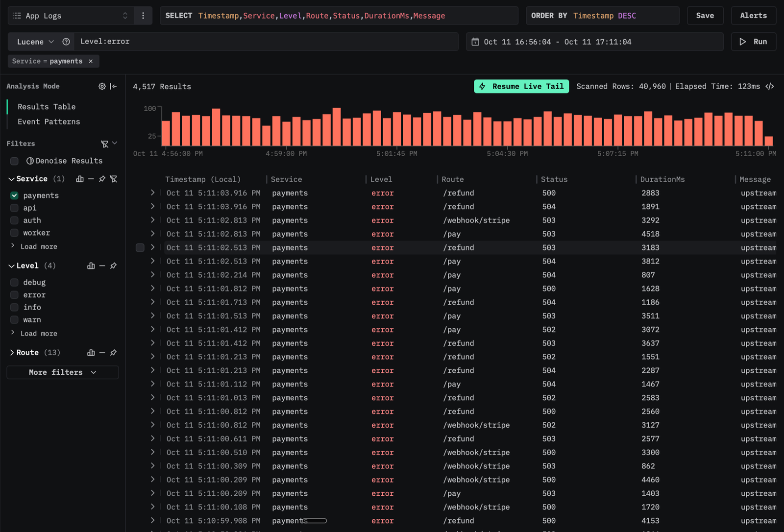Click the minus icon in Route header
Viewport: 784px width, 532px height.
[x=102, y=353]
